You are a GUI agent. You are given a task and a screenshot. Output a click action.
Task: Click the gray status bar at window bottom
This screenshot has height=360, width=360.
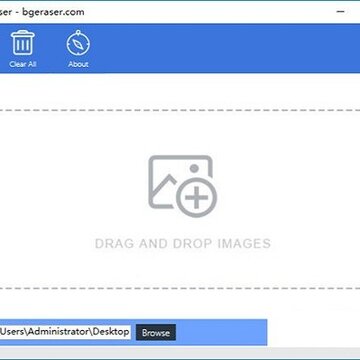point(180,352)
